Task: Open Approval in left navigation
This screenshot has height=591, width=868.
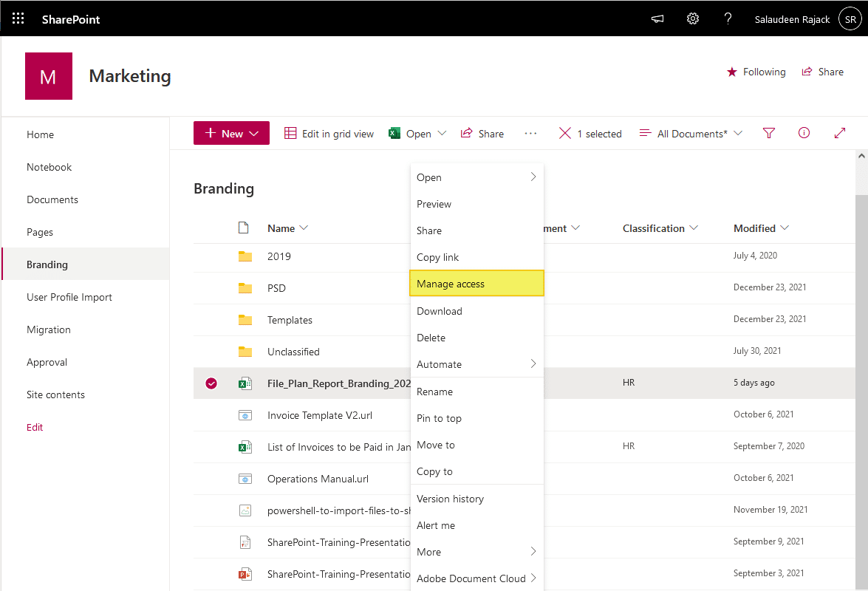Action: (47, 363)
